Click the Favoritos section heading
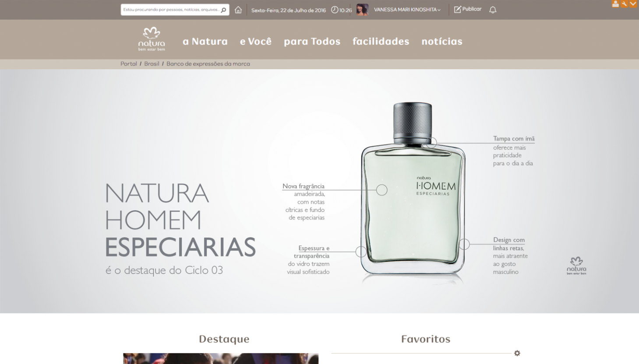This screenshot has width=639, height=364. point(426,339)
